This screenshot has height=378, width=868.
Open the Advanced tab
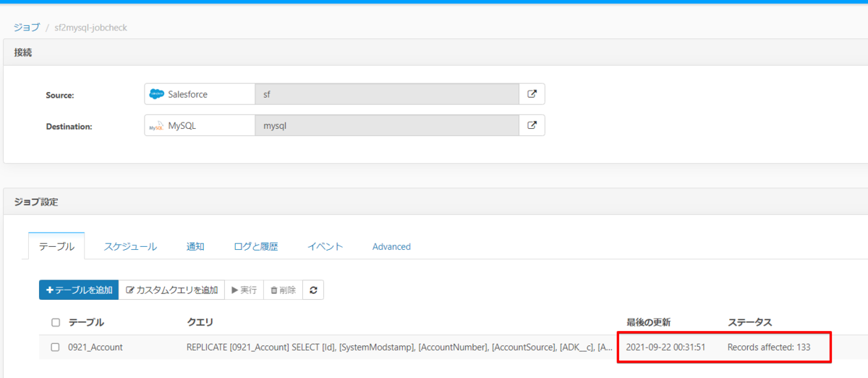tap(391, 246)
